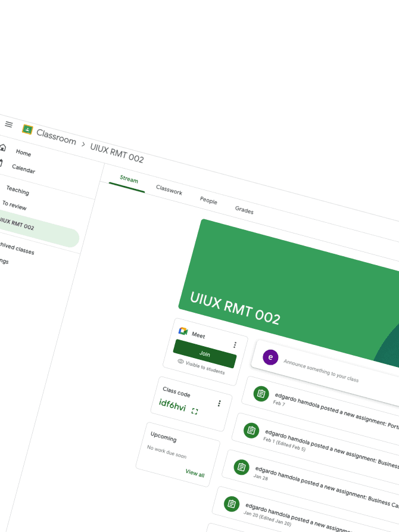Open To review in the sidebar

coord(14,205)
